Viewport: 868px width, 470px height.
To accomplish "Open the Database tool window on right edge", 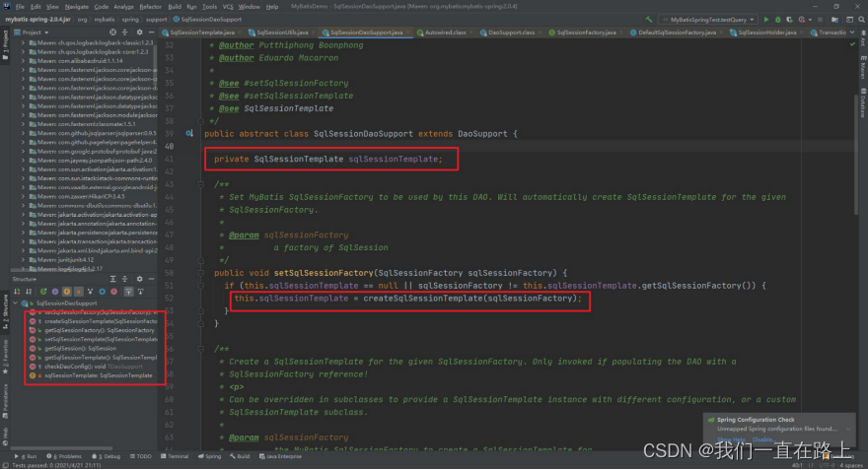I will point(863,103).
